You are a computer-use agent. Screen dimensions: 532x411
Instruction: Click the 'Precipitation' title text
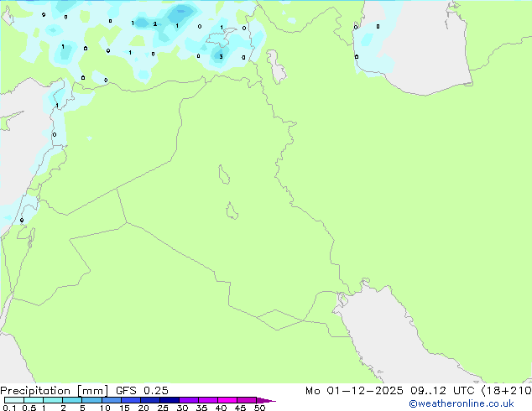point(35,391)
